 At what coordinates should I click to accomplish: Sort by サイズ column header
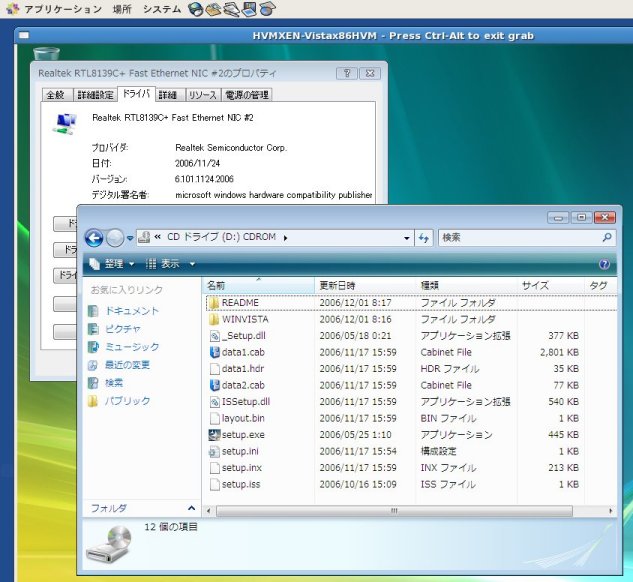point(551,285)
